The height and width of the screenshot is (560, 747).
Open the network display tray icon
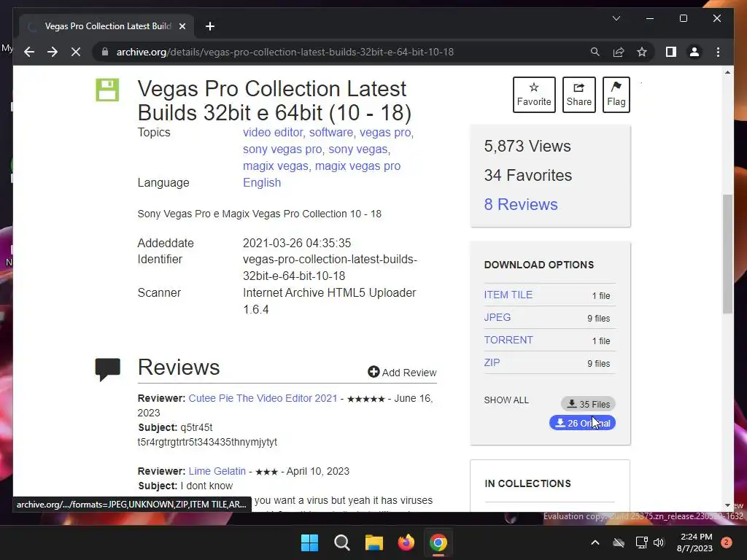click(642, 542)
